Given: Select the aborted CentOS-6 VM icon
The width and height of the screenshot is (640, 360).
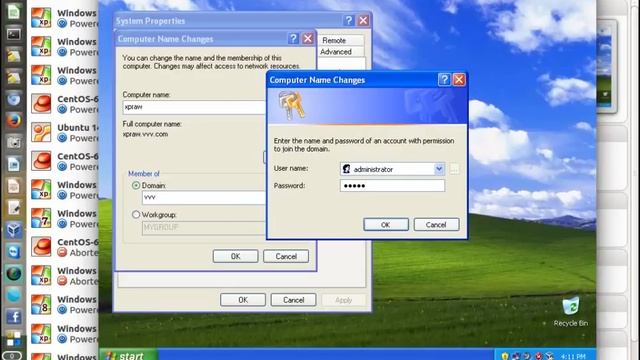Looking at the screenshot, I should click(x=41, y=247).
